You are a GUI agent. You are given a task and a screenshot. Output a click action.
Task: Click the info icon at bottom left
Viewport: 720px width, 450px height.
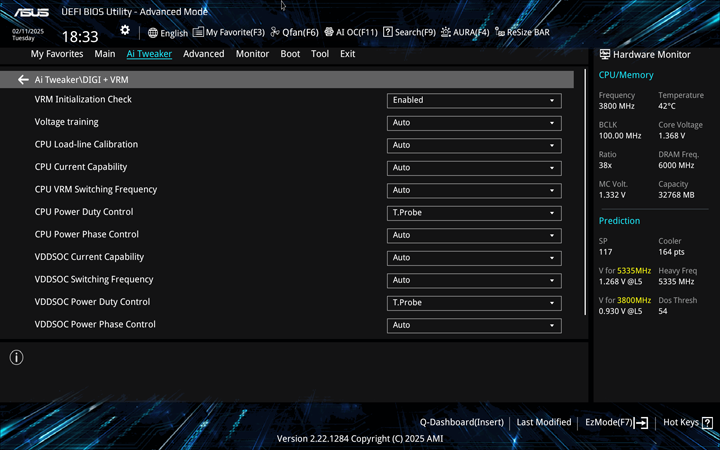coord(16,357)
